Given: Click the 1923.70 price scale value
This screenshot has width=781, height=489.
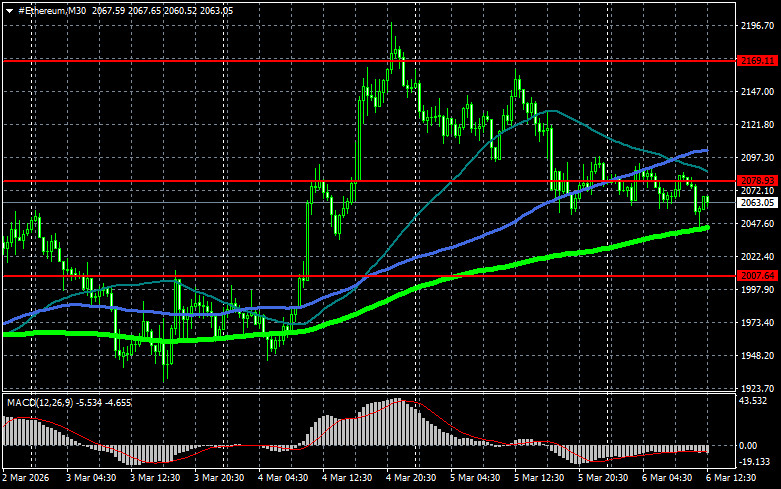Looking at the screenshot, I should (758, 388).
